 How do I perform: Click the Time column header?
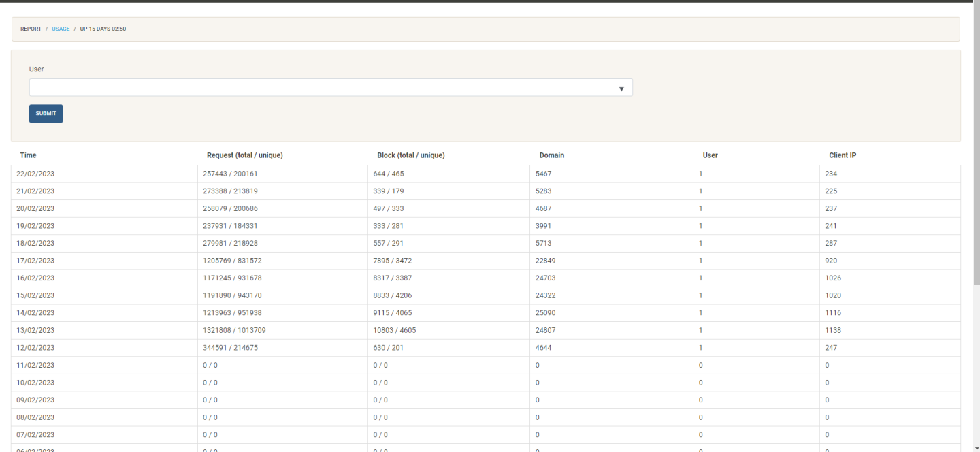click(29, 156)
